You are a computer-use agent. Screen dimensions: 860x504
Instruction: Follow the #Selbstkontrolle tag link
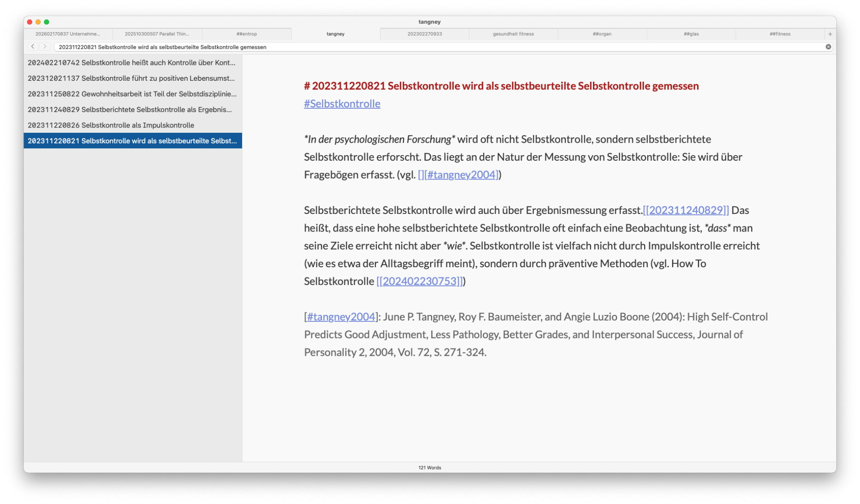[x=342, y=104]
